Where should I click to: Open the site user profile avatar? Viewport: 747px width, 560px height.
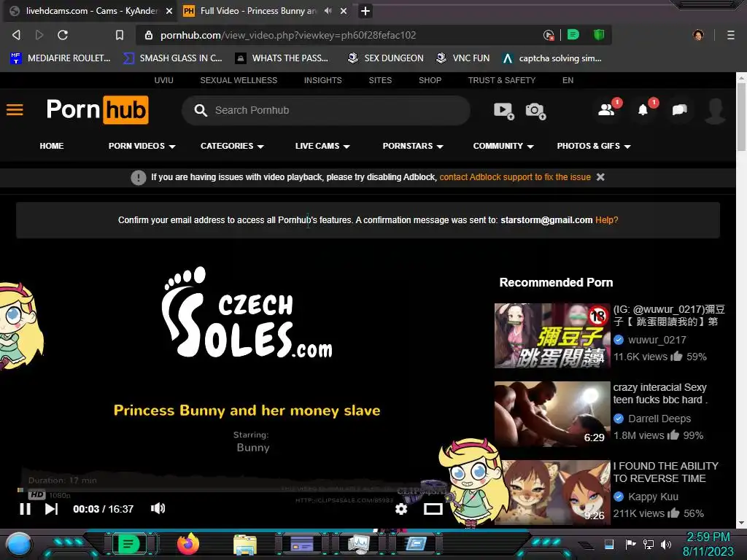click(x=716, y=111)
